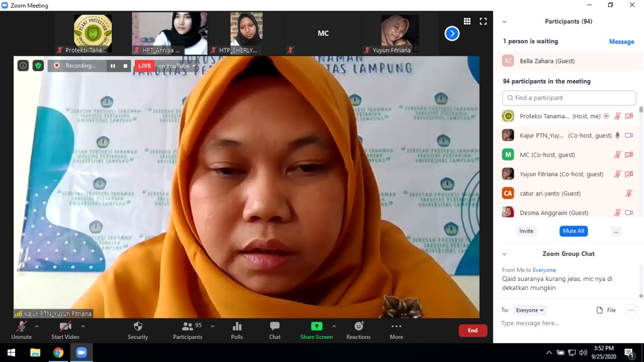The width and height of the screenshot is (644, 362).
Task: Open the Chat toolbar item
Action: [275, 327]
